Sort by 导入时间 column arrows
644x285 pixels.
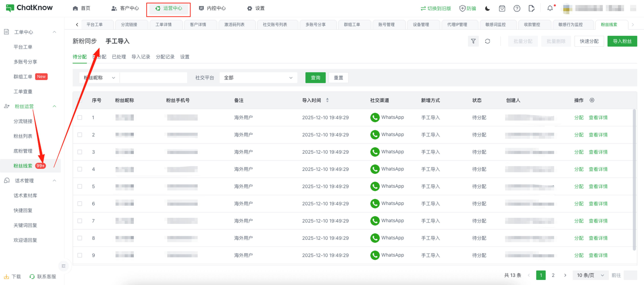tap(327, 100)
